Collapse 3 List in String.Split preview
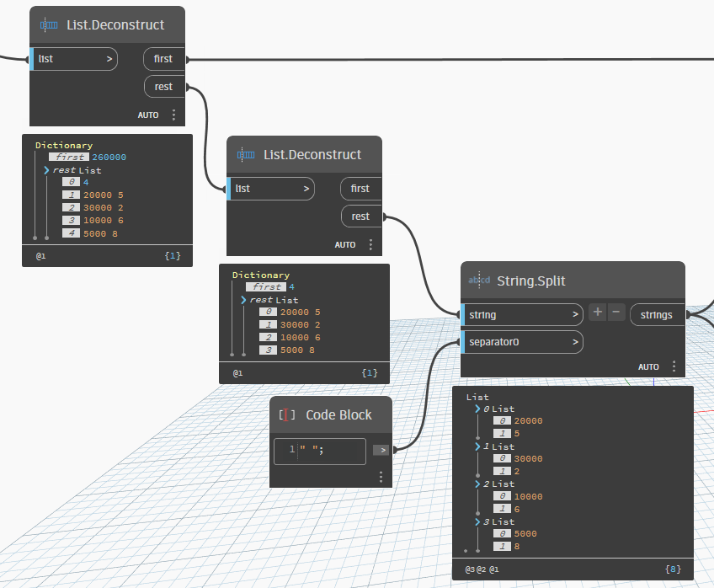 [x=477, y=522]
